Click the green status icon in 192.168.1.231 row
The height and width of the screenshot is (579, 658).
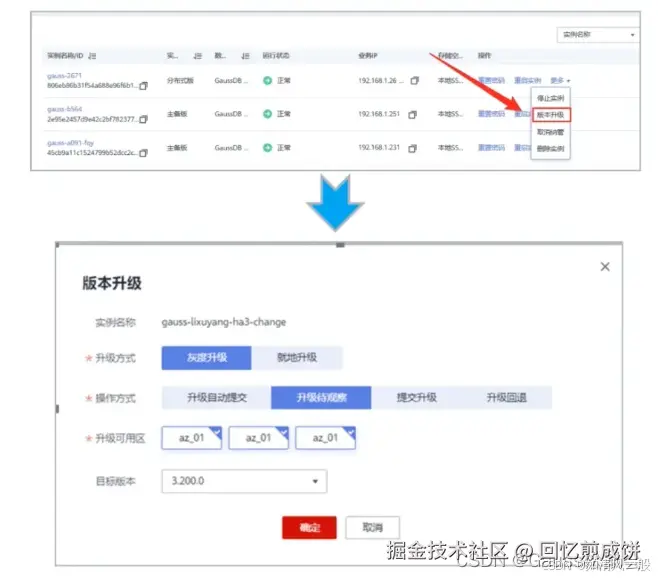pyautogui.click(x=267, y=148)
